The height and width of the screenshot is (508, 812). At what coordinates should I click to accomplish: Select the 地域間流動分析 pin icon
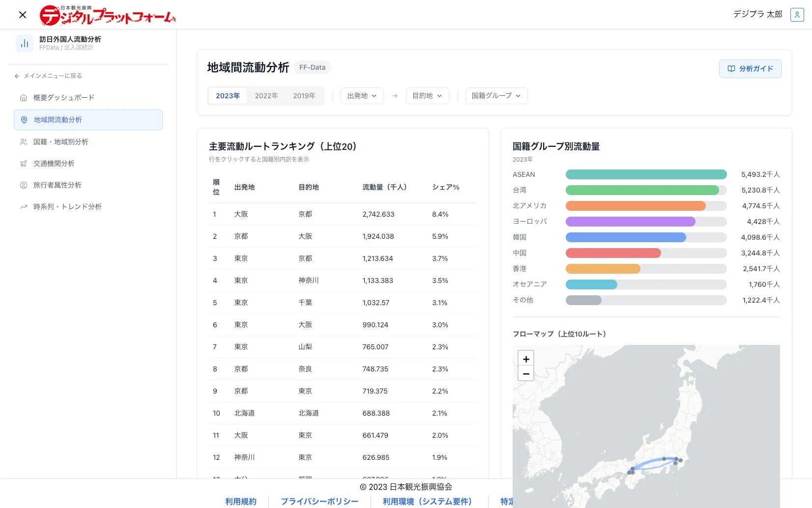pyautogui.click(x=23, y=119)
